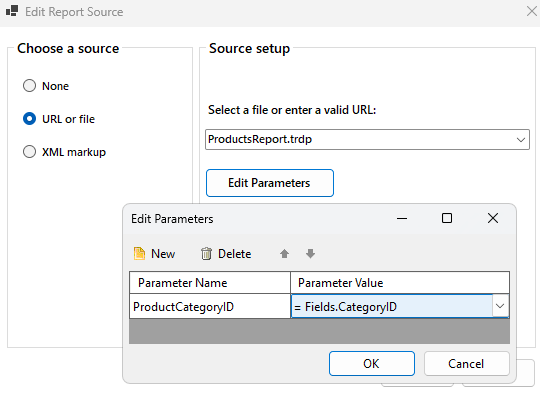This screenshot has width=540, height=395.
Task: Open the Parameter Value dropdown arrow
Action: click(500, 306)
